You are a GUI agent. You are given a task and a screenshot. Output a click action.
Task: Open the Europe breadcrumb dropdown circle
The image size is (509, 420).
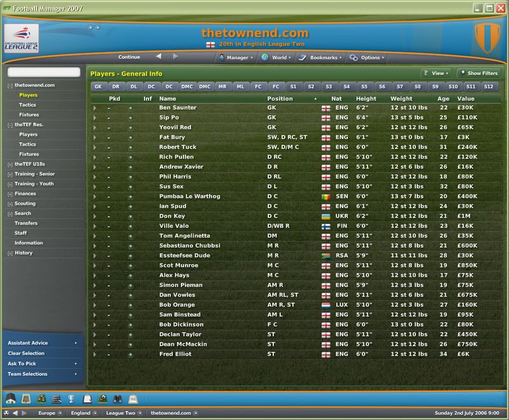click(x=60, y=413)
